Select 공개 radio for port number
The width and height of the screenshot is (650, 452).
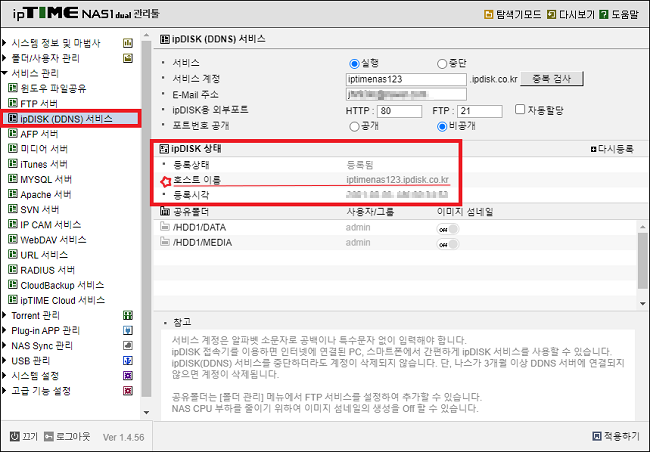tap(354, 126)
